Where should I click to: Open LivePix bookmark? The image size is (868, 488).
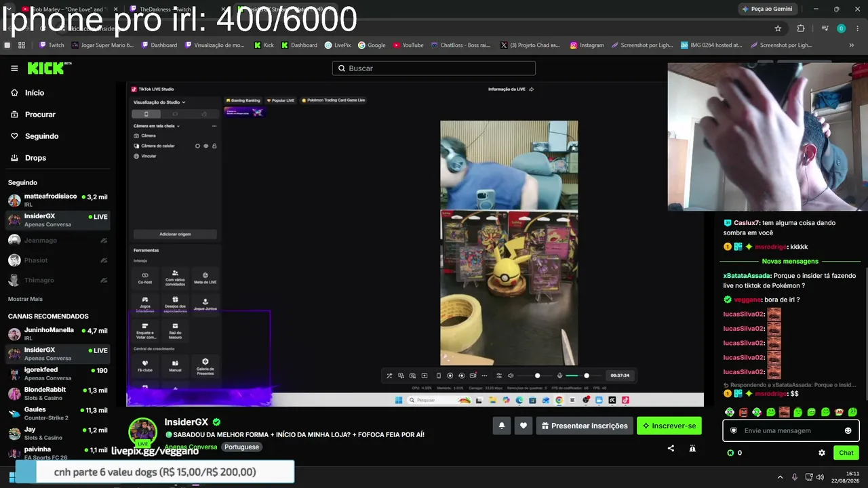pos(337,45)
